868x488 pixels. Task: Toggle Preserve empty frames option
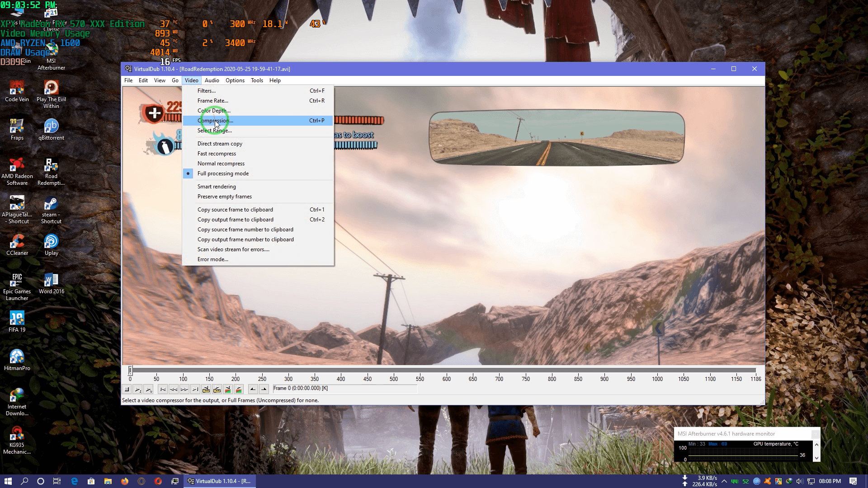258,197
